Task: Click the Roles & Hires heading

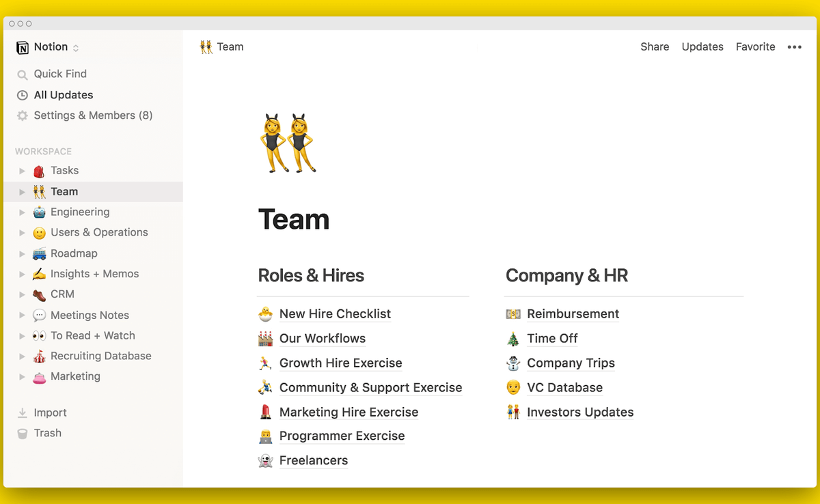Action: click(x=311, y=276)
